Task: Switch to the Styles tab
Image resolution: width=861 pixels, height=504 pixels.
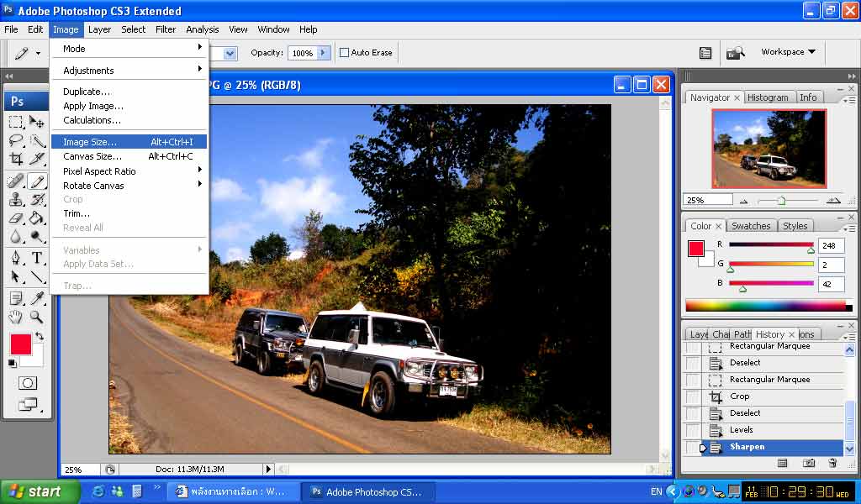Action: 795,226
